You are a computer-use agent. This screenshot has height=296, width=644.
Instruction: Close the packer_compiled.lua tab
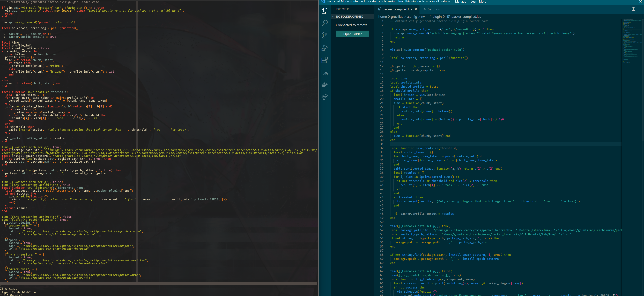tap(416, 9)
